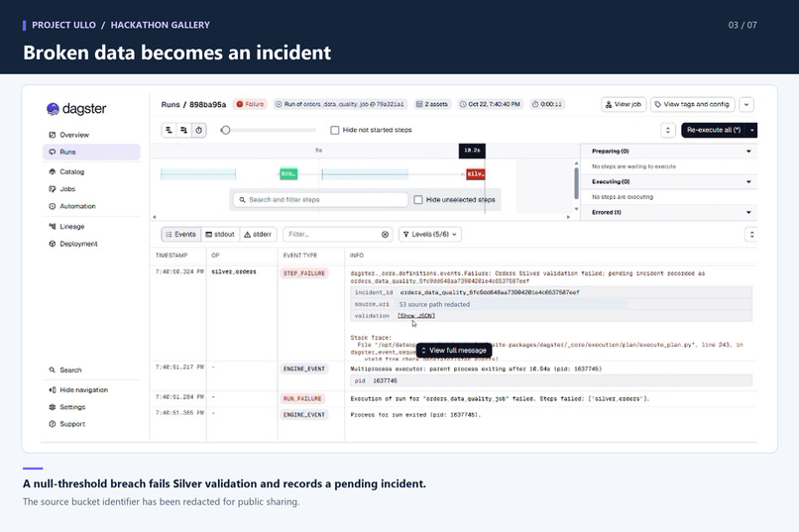This screenshot has width=799, height=532.
Task: Open the Re-execute dropdown arrow
Action: [751, 131]
